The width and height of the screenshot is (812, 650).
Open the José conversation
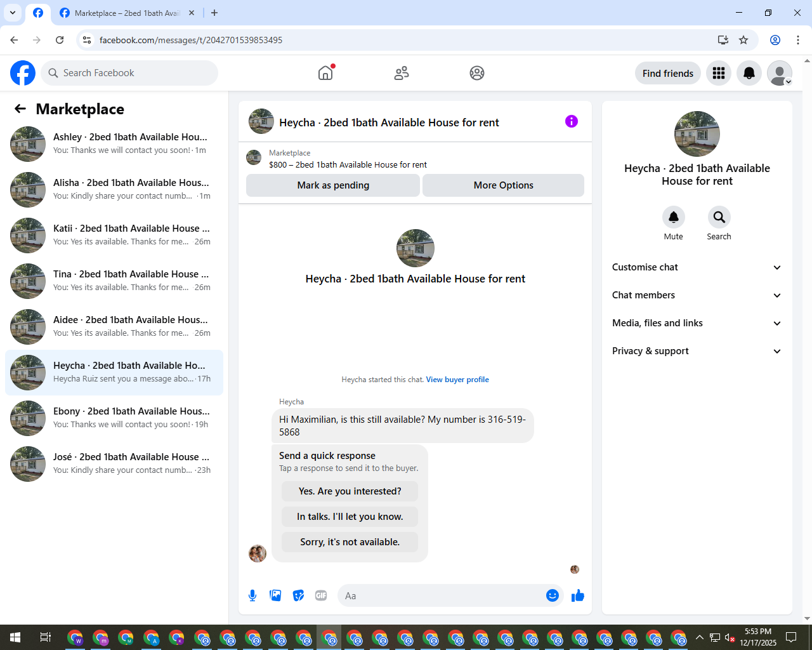point(114,464)
